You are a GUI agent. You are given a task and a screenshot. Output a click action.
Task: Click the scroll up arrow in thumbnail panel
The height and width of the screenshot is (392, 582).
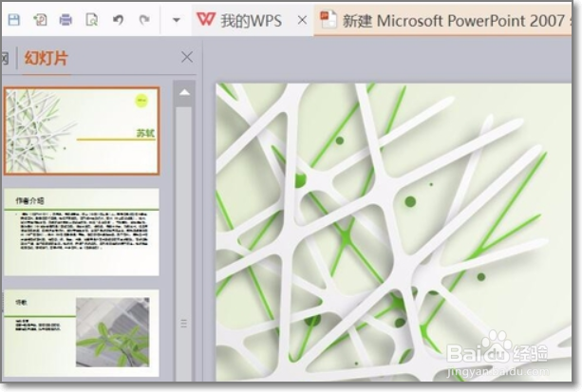tap(184, 93)
